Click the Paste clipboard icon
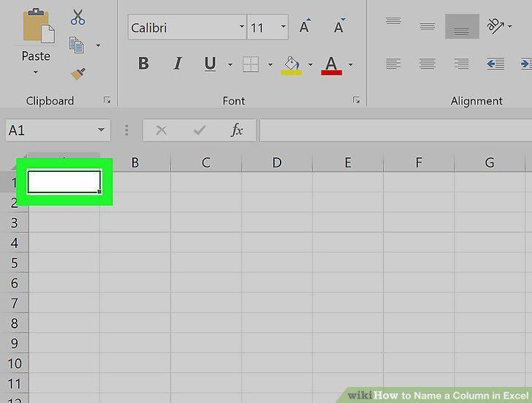Image resolution: width=532 pixels, height=403 pixels. click(38, 26)
